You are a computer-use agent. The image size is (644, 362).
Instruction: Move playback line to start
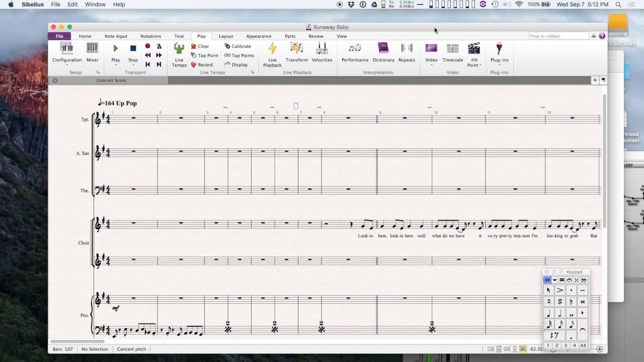(x=147, y=64)
